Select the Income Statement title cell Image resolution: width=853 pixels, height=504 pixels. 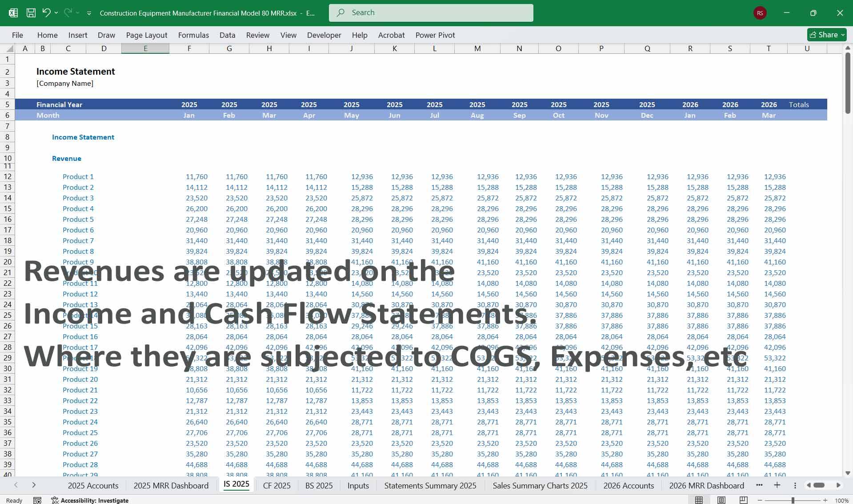(76, 72)
